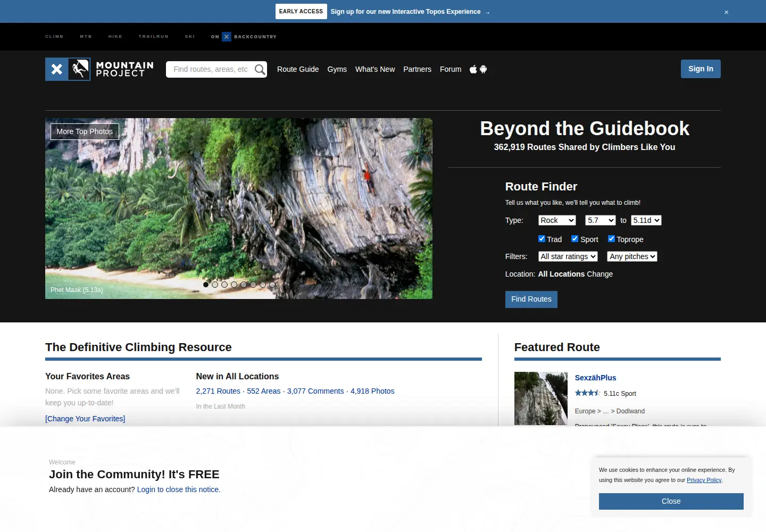The height and width of the screenshot is (532, 766).
Task: Open the 2,271 Routes link
Action: click(218, 391)
